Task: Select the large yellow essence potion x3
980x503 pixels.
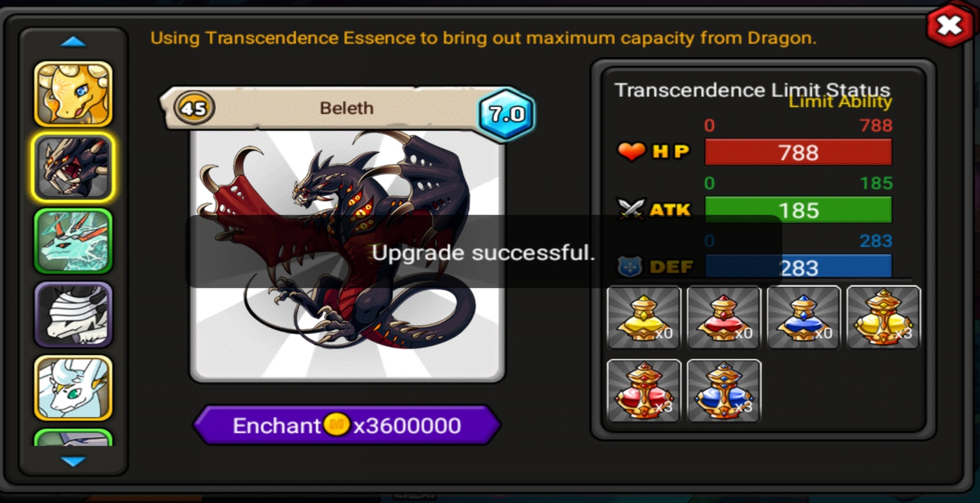Action: point(884,317)
